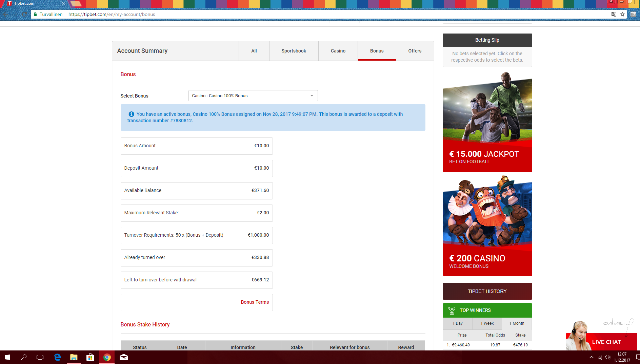Click the Top Winners header bar
The height and width of the screenshot is (364, 640).
tap(487, 310)
